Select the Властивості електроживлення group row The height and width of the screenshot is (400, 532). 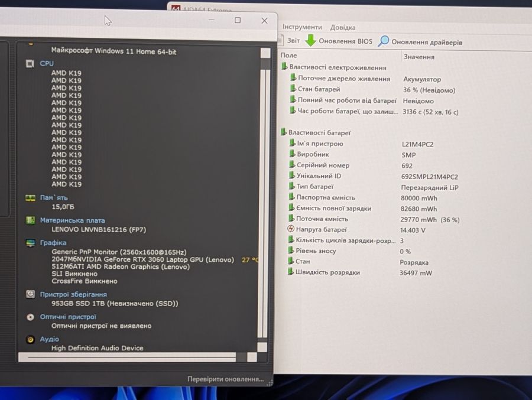coord(334,67)
